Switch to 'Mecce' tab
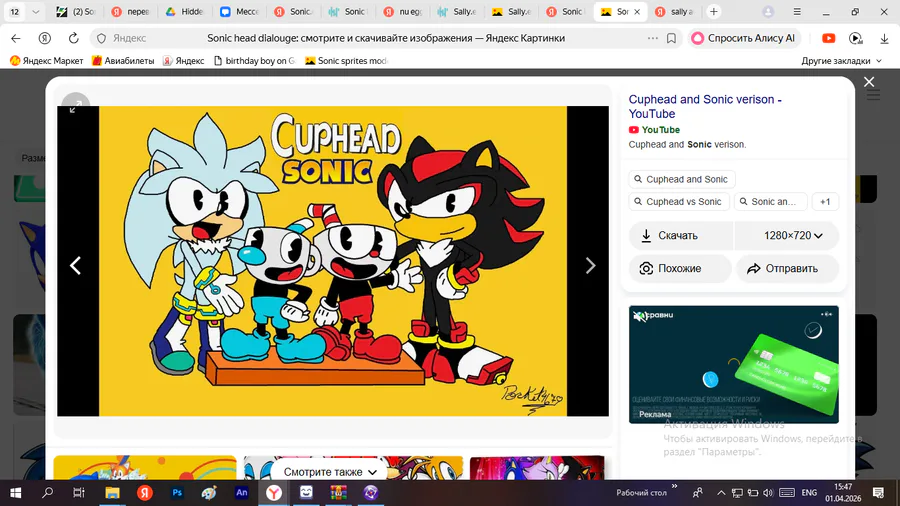 tap(239, 11)
